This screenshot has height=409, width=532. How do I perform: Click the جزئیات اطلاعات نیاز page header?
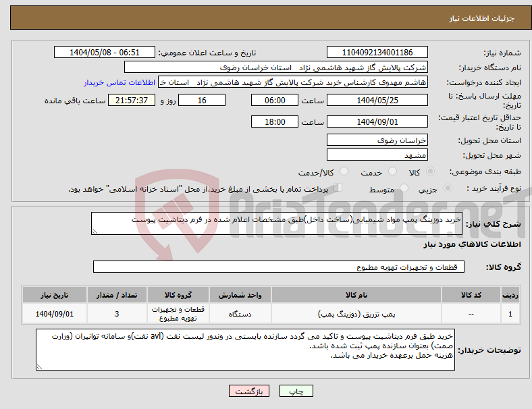pos(481,18)
